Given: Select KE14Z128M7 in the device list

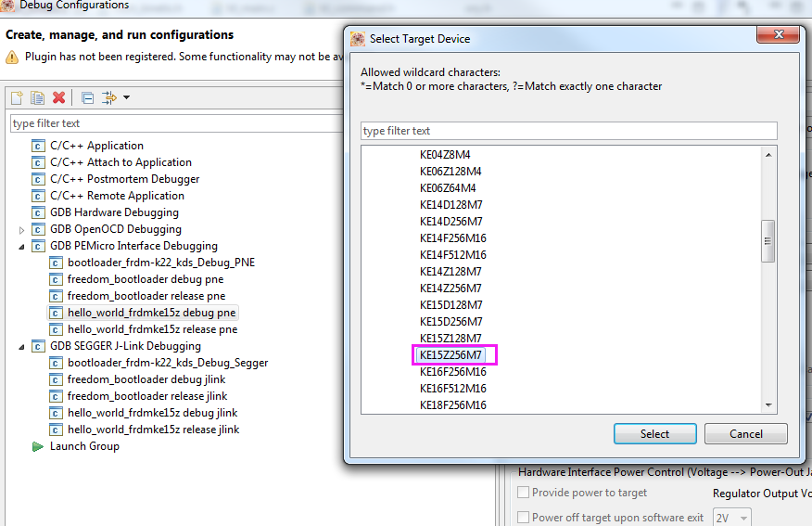Looking at the screenshot, I should point(450,272).
